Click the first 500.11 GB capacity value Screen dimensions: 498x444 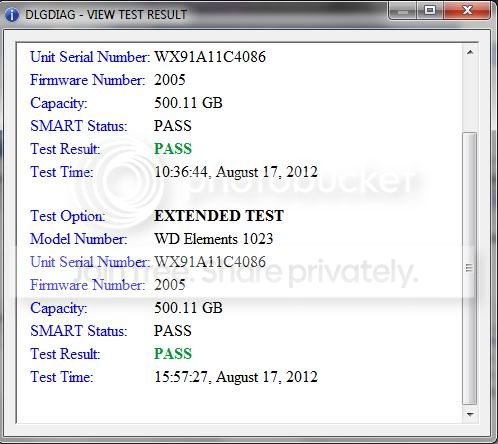click(x=188, y=103)
